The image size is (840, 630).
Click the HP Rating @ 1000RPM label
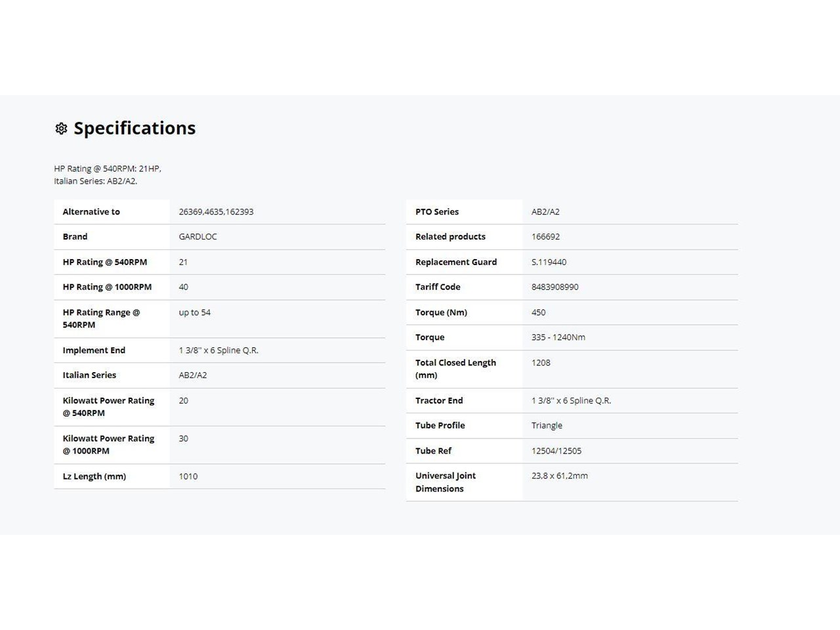(x=107, y=287)
